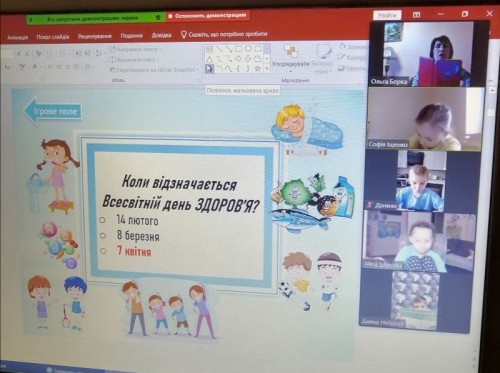Select the '7 квітня' answer option
500x373 pixels.
134,251
